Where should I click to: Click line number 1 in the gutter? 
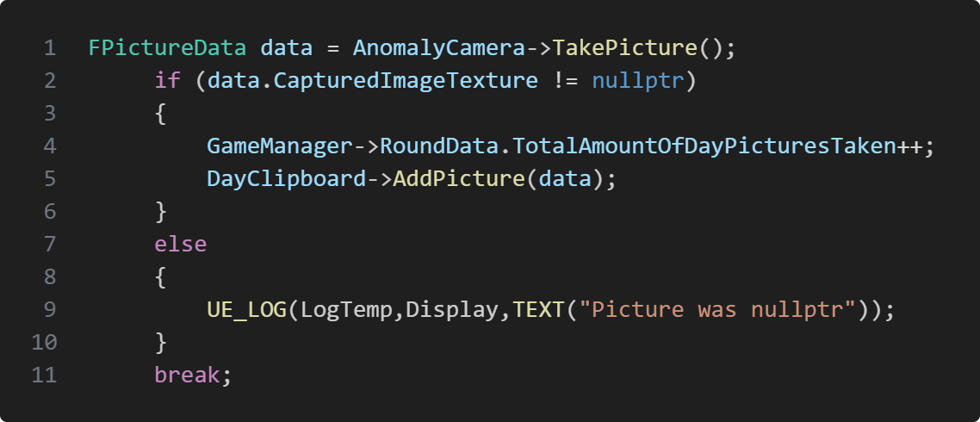point(49,48)
